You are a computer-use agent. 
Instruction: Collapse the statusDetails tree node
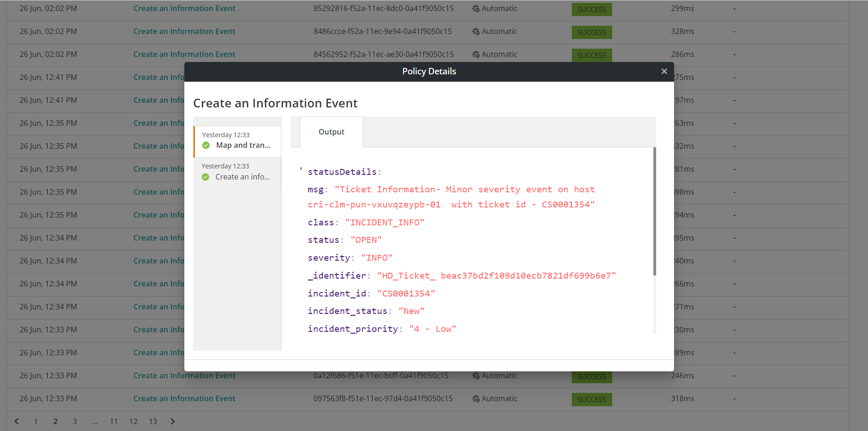(301, 169)
